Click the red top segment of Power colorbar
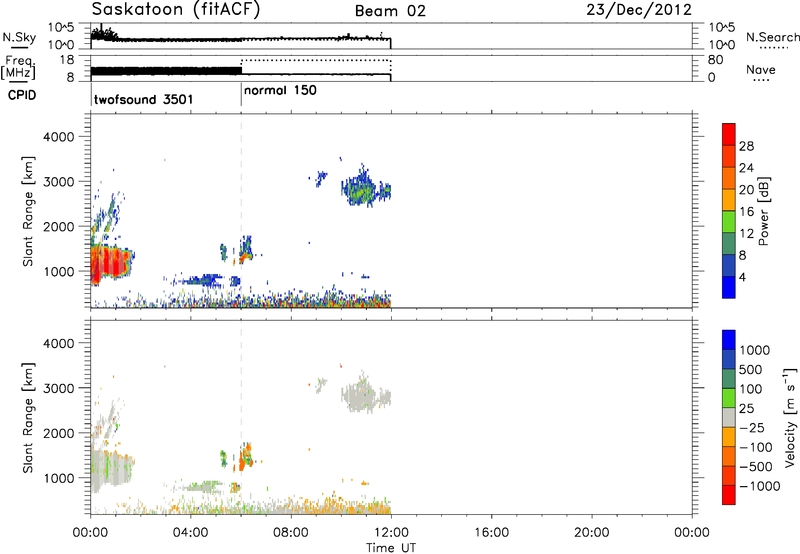Image resolution: width=800 pixels, height=554 pixels. click(729, 134)
